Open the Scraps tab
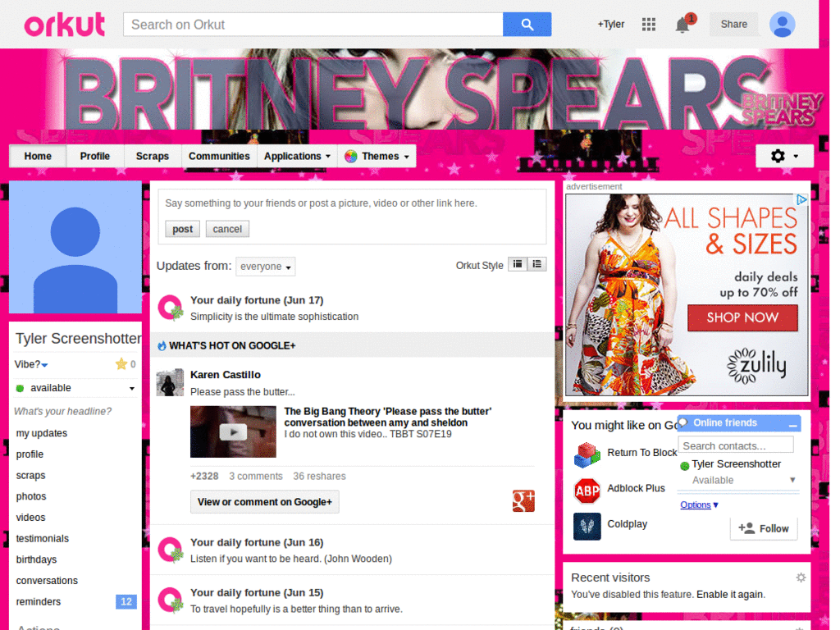This screenshot has height=630, width=840. click(152, 157)
